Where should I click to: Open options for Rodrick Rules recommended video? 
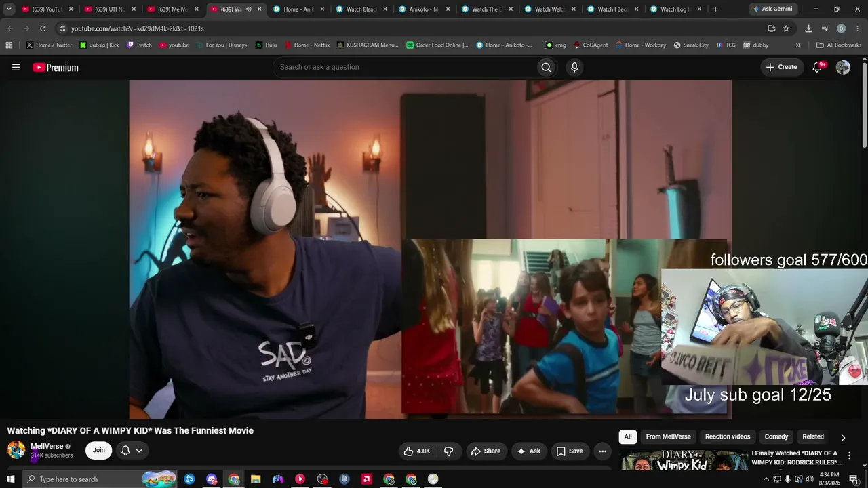coord(849,456)
